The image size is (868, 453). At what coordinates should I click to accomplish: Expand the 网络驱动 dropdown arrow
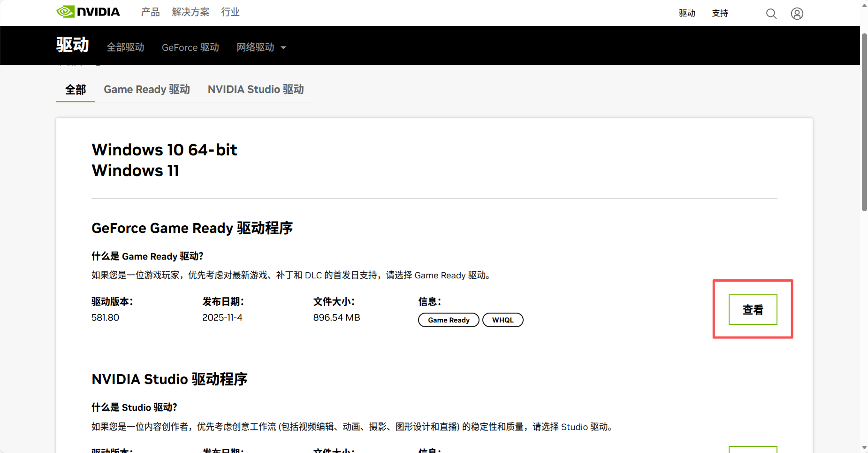[283, 47]
